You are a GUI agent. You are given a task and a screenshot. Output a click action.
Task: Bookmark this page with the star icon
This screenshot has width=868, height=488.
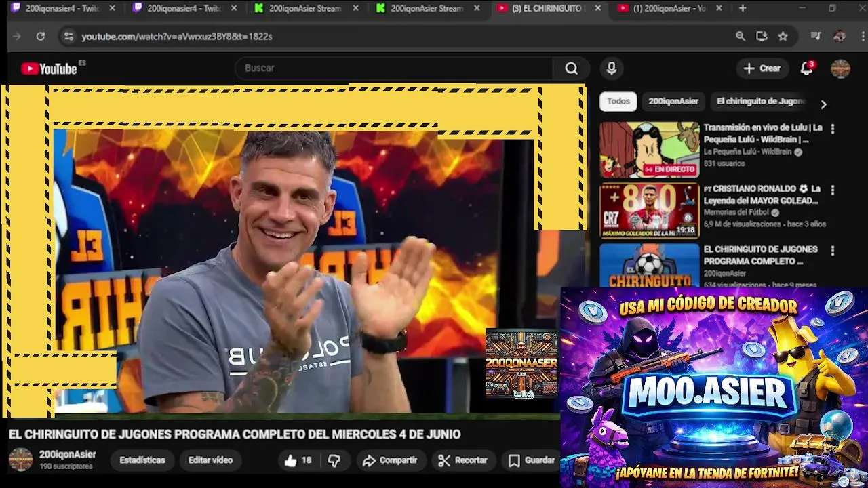tap(783, 37)
